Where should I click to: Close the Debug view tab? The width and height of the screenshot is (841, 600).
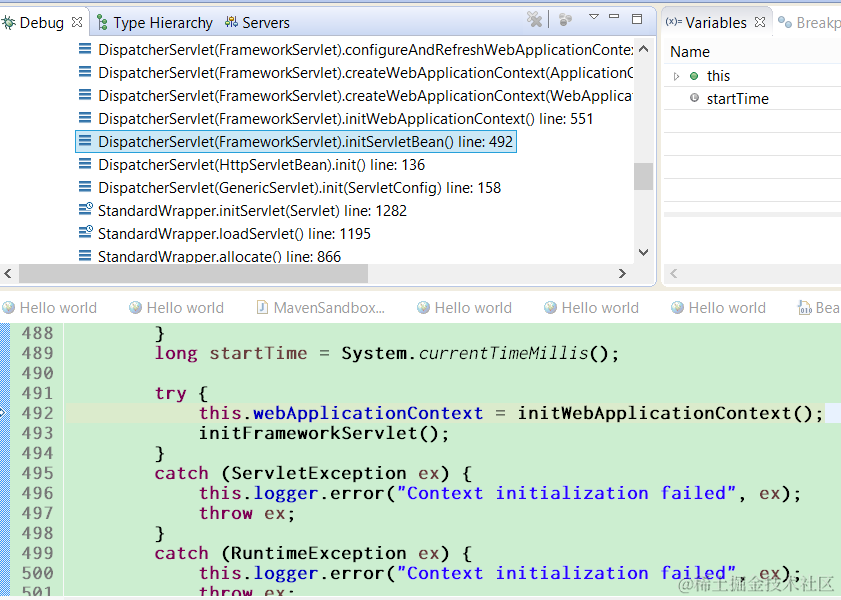coord(77,22)
